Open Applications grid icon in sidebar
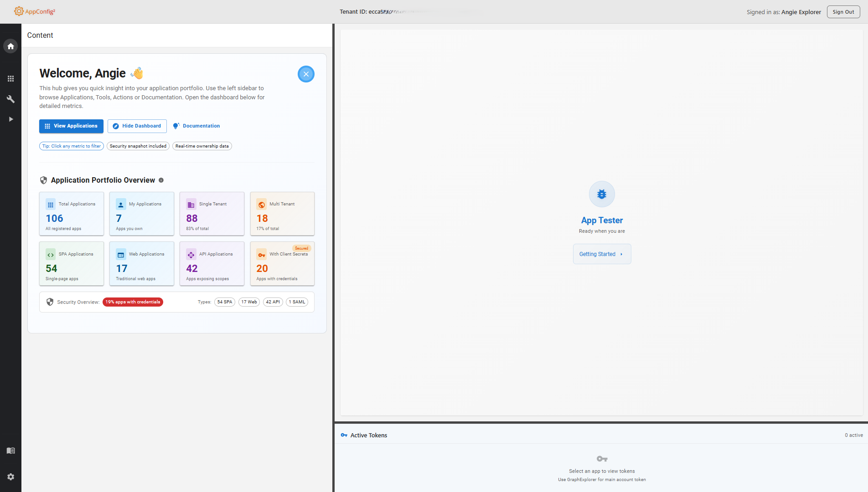Image resolution: width=868 pixels, height=492 pixels. point(10,79)
